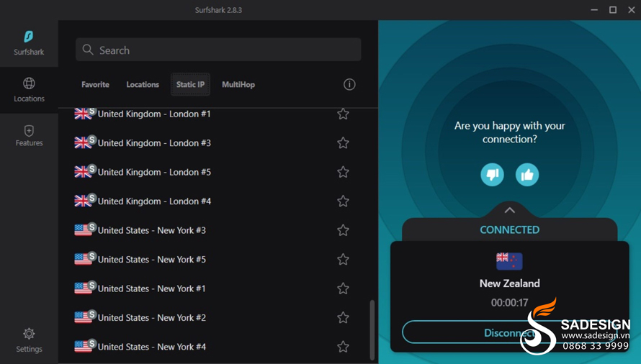
Task: Star the United States - New York #2 server
Action: [343, 317]
